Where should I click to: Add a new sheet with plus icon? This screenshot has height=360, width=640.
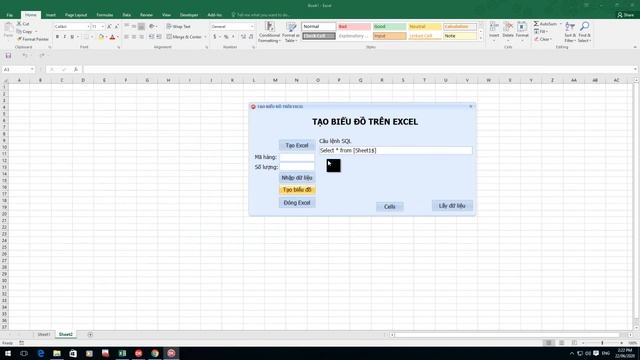[90, 334]
